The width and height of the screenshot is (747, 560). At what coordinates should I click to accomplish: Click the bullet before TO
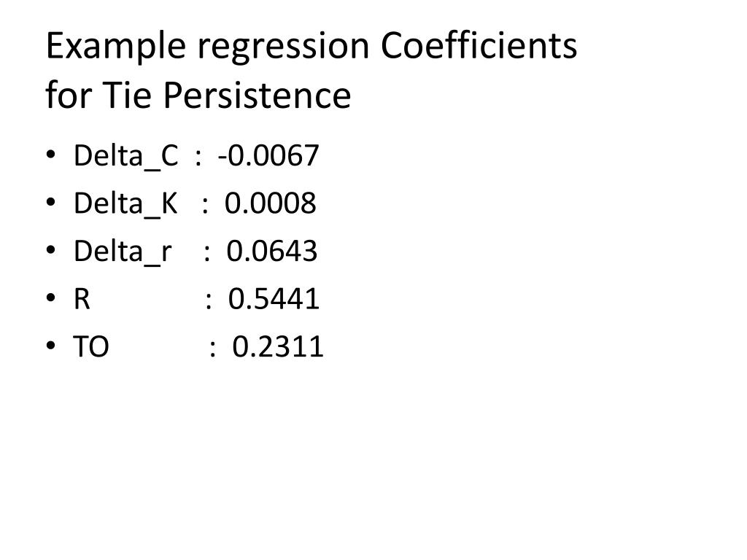[x=51, y=345]
